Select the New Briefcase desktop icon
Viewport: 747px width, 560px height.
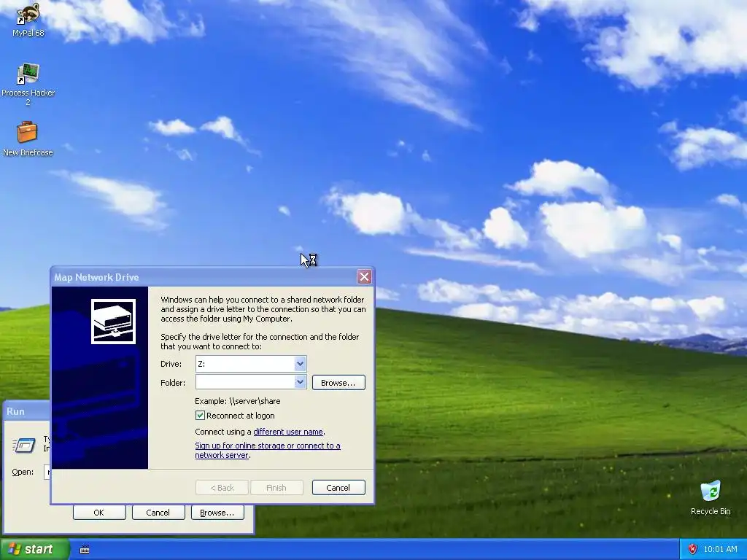pyautogui.click(x=27, y=139)
